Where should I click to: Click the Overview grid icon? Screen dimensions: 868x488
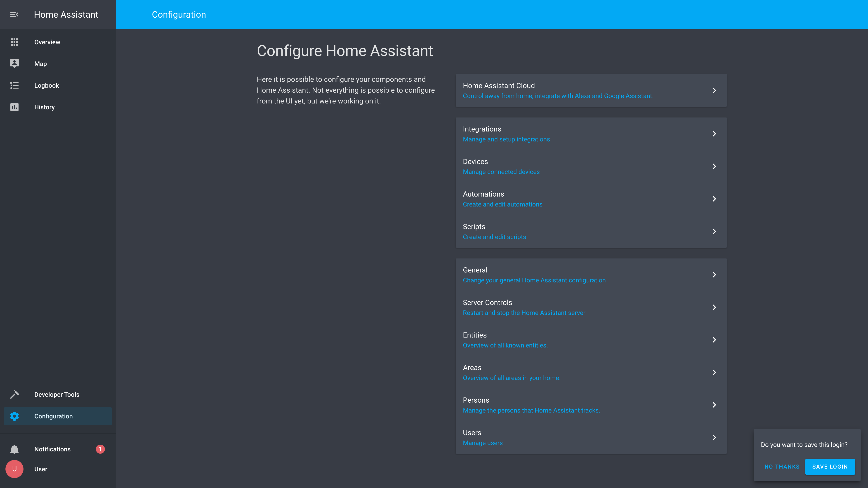pos(14,42)
